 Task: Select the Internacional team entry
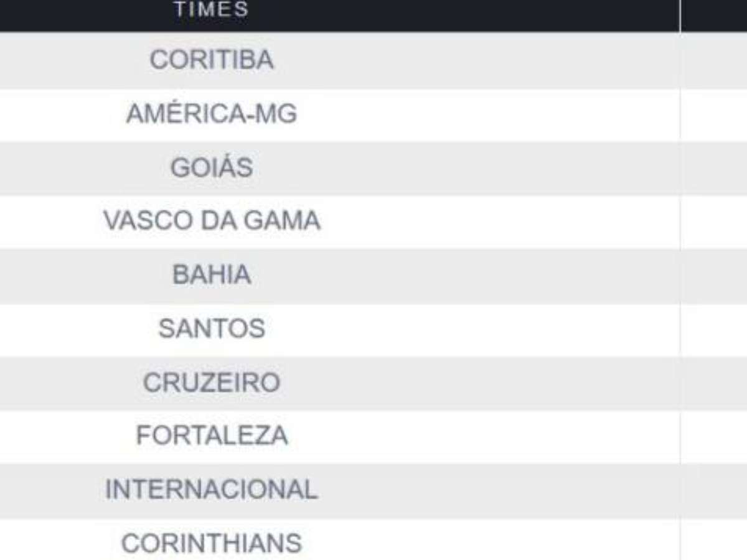pos(212,490)
